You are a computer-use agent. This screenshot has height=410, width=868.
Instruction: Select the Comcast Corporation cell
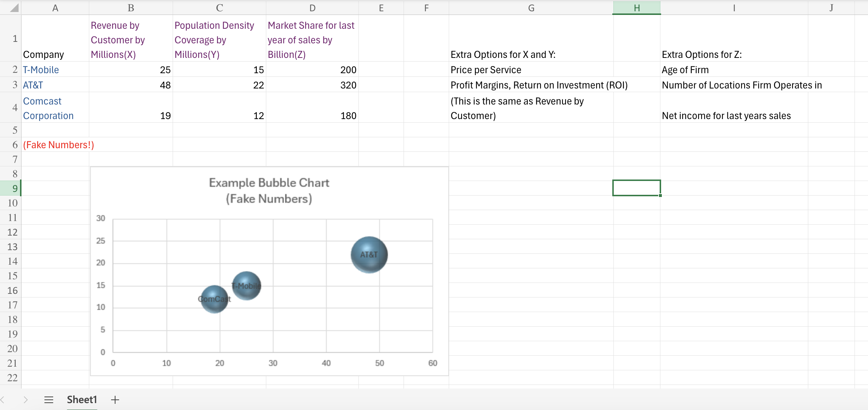pyautogui.click(x=55, y=107)
